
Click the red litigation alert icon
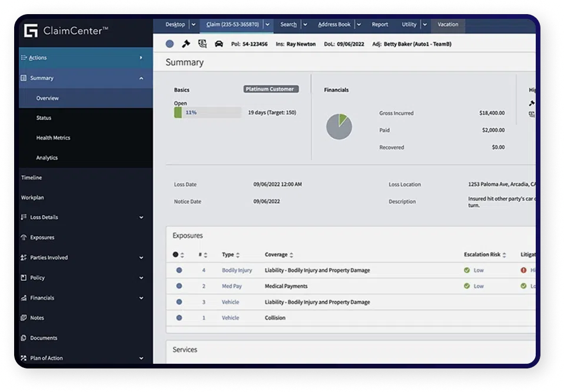pos(523,270)
